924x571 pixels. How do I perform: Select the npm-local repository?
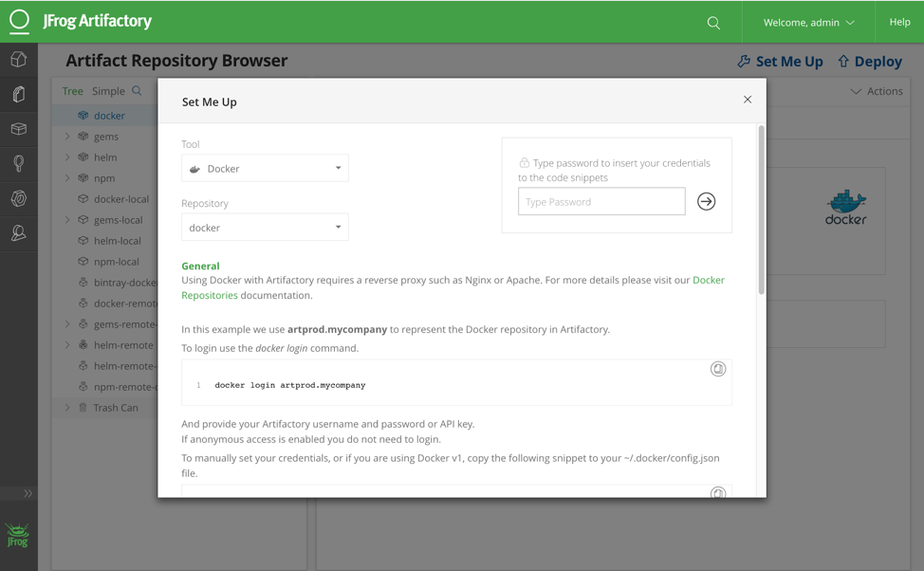coord(116,262)
